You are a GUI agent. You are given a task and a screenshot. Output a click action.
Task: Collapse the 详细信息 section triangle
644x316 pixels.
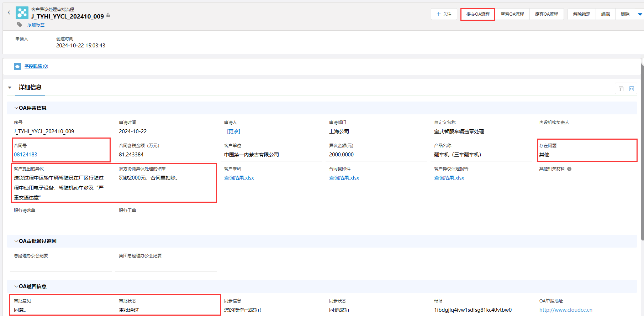10,88
